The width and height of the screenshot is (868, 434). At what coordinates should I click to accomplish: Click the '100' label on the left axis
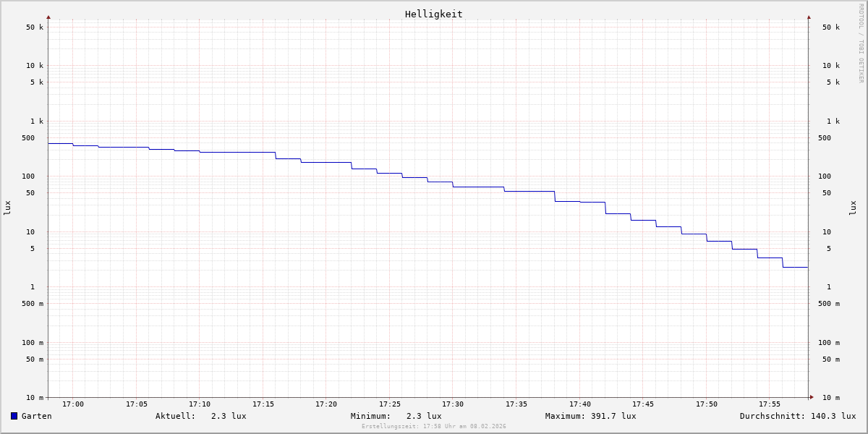click(28, 176)
